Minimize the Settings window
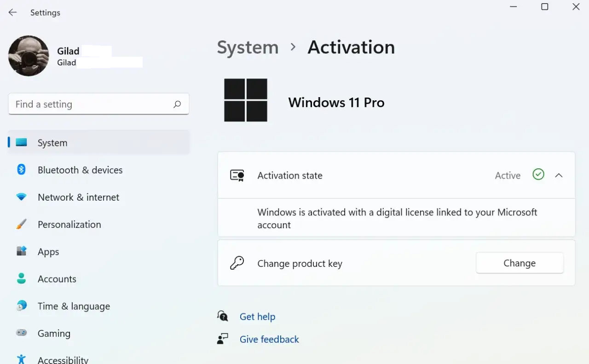The height and width of the screenshot is (364, 589). coord(514,7)
